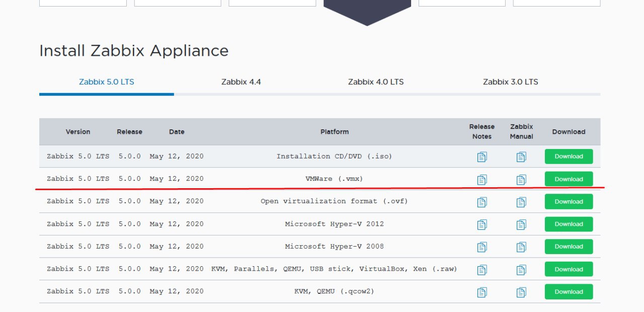Click the Platform column header
This screenshot has width=644, height=312.
click(335, 132)
